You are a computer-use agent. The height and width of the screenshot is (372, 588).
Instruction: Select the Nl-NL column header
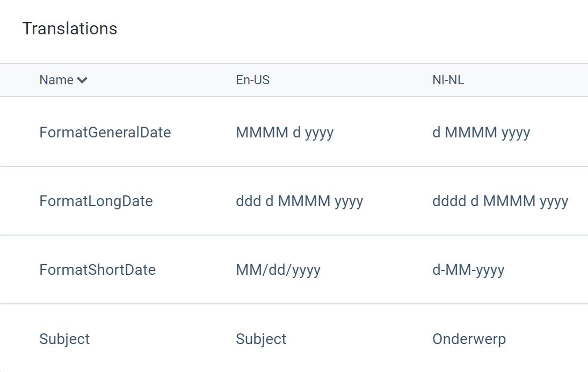tap(448, 80)
